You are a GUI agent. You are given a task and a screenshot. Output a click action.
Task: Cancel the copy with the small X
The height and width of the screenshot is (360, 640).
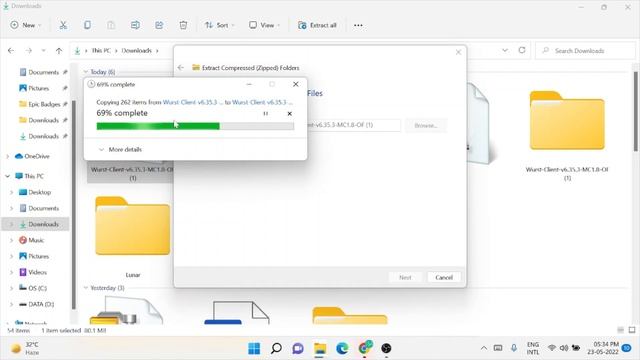pos(289,113)
